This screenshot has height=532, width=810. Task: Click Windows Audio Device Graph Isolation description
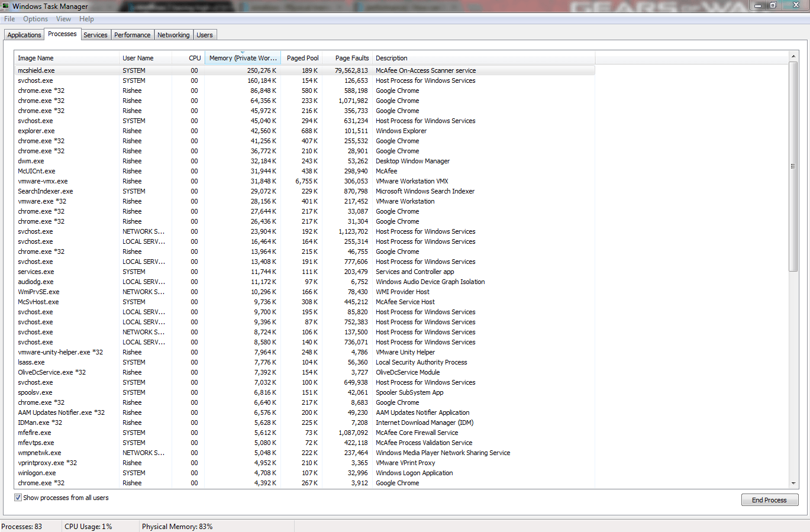pyautogui.click(x=430, y=282)
